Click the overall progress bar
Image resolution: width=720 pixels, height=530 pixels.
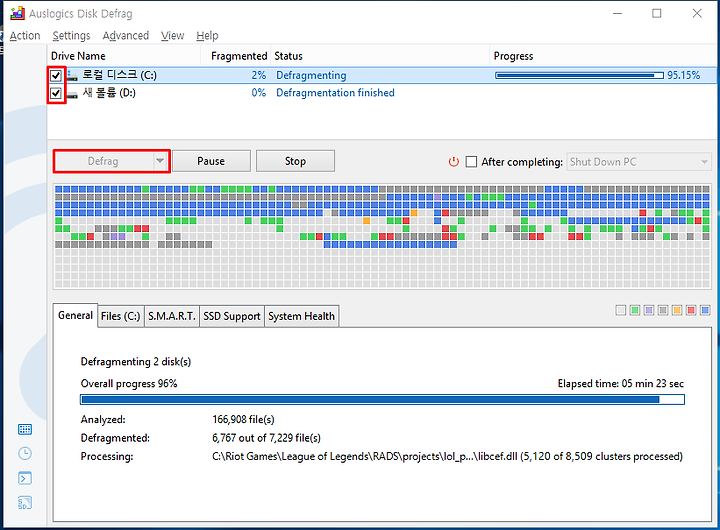(x=382, y=400)
